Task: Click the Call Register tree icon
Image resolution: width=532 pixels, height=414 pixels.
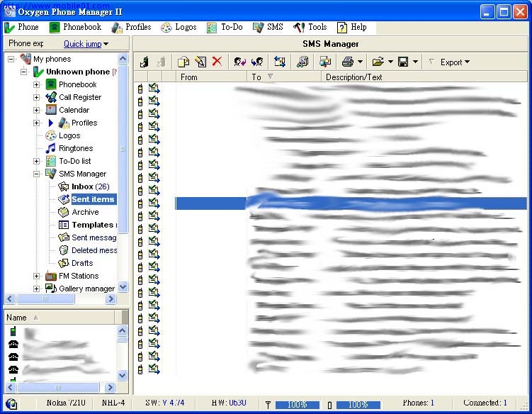Action: (x=51, y=97)
